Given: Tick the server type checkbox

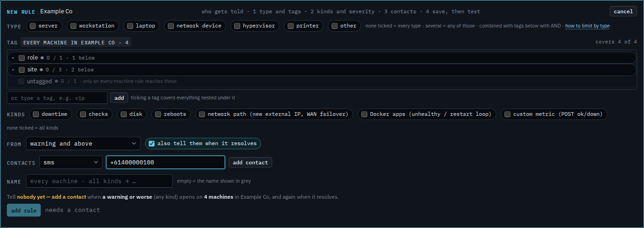Looking at the screenshot, I should tap(33, 26).
